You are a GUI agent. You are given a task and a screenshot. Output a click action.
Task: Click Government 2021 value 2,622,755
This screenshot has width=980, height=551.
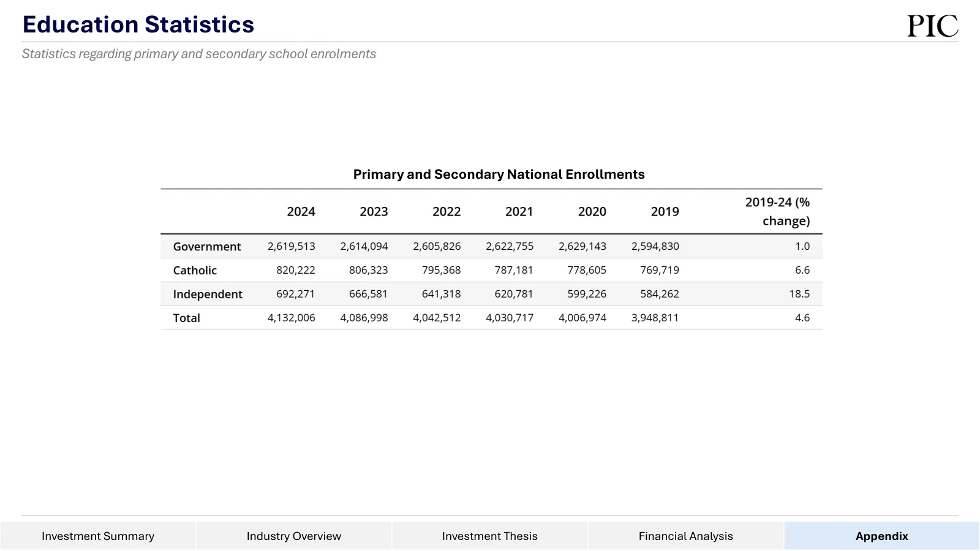(x=510, y=246)
